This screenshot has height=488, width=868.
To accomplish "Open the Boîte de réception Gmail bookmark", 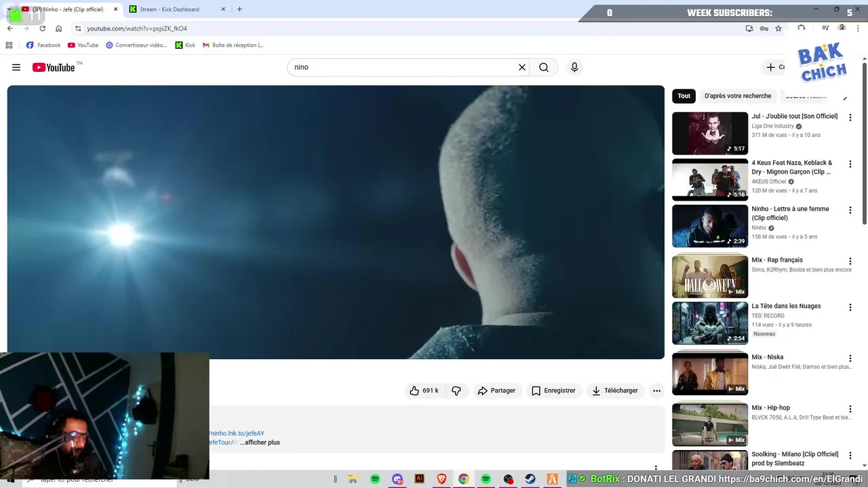I will click(x=233, y=45).
